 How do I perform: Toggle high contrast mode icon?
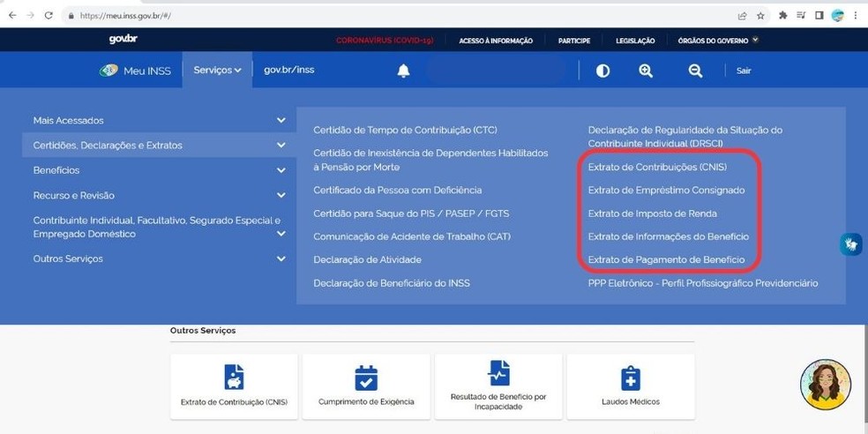point(602,71)
